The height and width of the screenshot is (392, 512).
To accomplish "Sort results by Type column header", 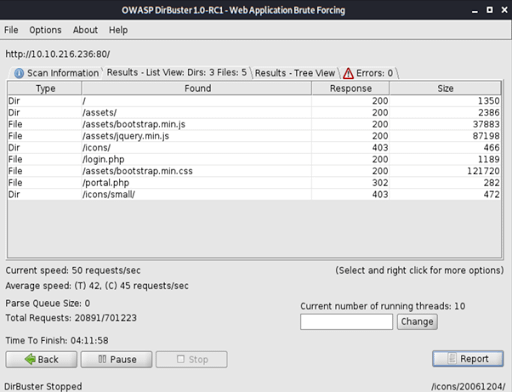I will [x=45, y=88].
